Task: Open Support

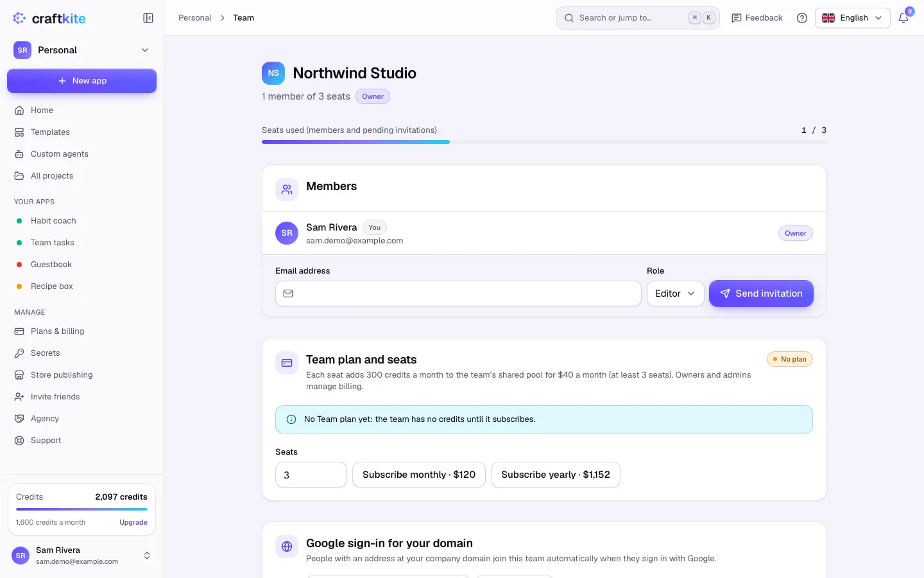Action: pyautogui.click(x=81, y=441)
